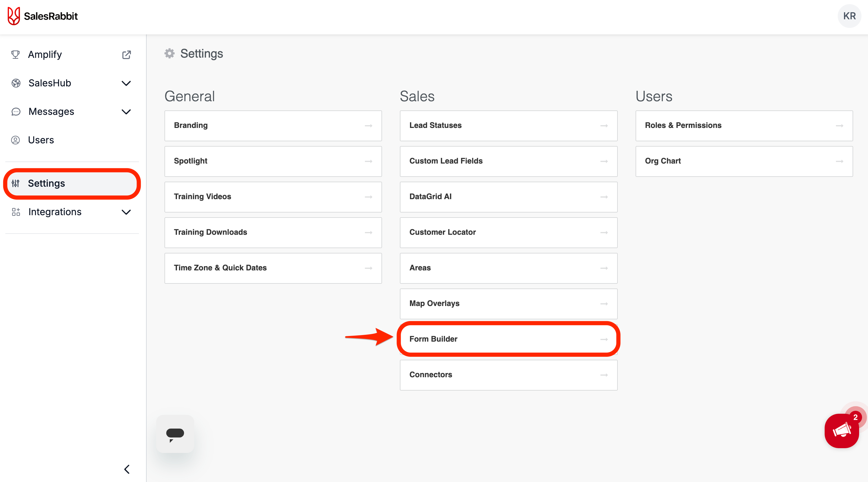Click the Settings sliders icon in sidebar
The width and height of the screenshot is (868, 482).
[15, 183]
